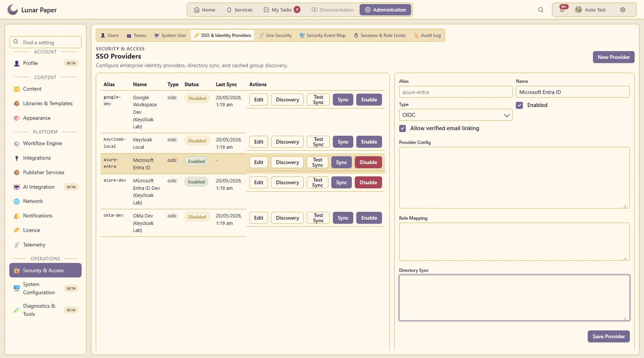644x358 pixels.
Task: Click the AI Integration robot icon
Action: (17, 187)
